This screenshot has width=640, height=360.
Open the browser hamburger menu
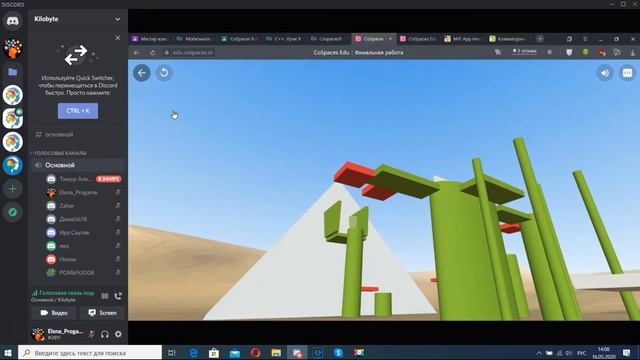click(x=585, y=39)
